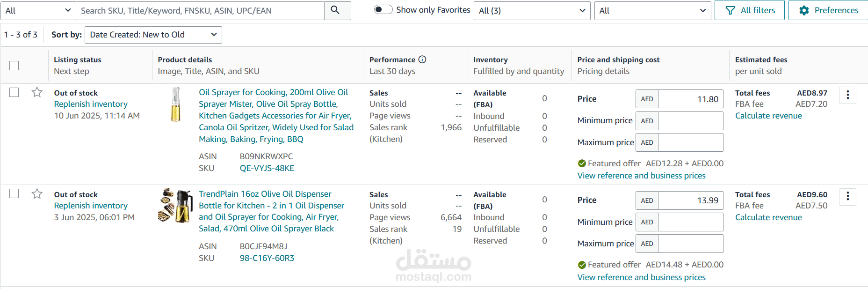The image size is (868, 289).
Task: Open SKU link 98-C16Y-60R3
Action: click(267, 258)
